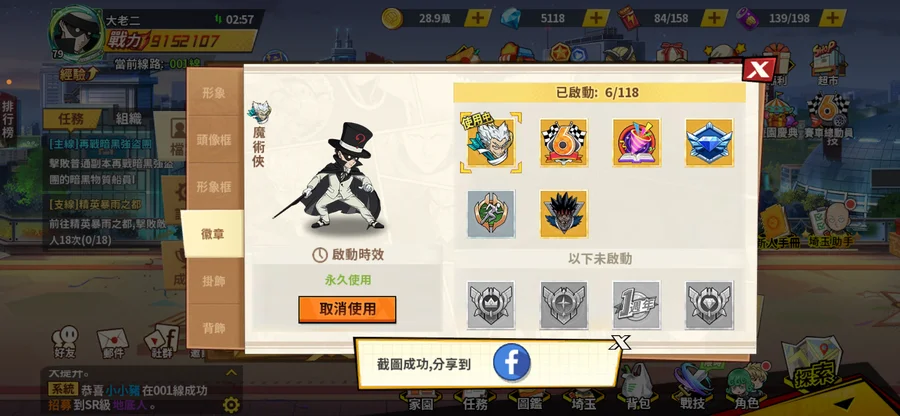Image resolution: width=900 pixels, height=416 pixels.
Task: Open the 好友 friends icon
Action: (x=65, y=342)
